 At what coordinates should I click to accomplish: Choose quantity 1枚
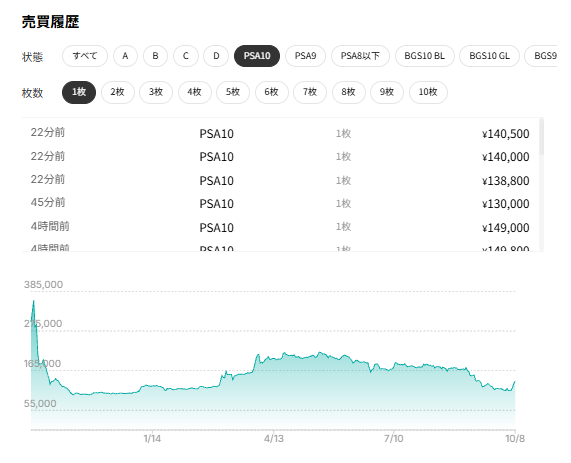79,92
